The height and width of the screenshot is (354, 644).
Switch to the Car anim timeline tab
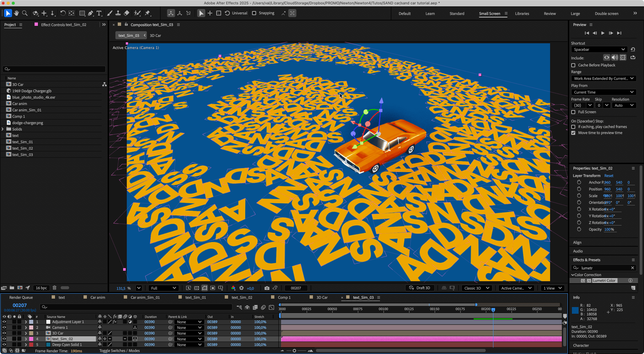[98, 297]
